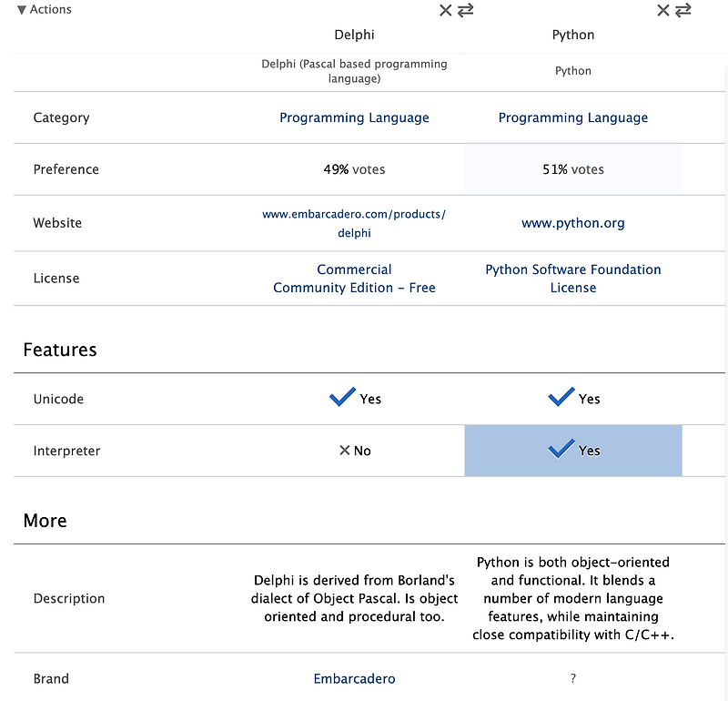Click Python 51% votes preference cell
Screen dimensions: 728x701
click(573, 169)
